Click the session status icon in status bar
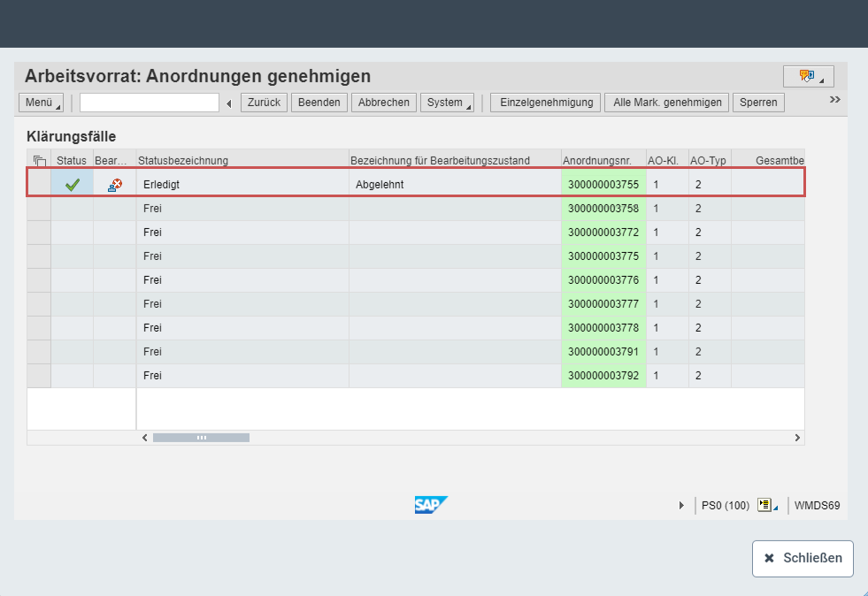The height and width of the screenshot is (596, 868). 766,505
